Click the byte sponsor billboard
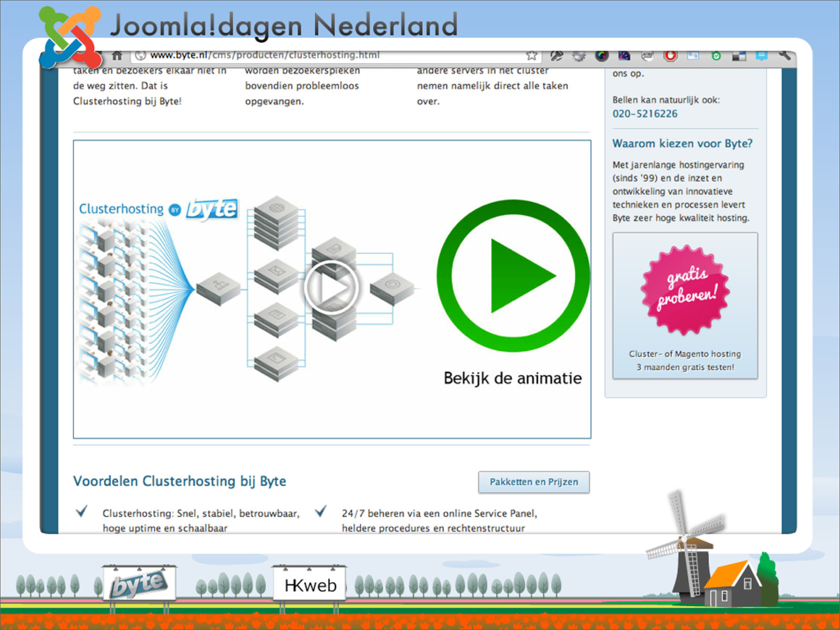 click(x=139, y=583)
